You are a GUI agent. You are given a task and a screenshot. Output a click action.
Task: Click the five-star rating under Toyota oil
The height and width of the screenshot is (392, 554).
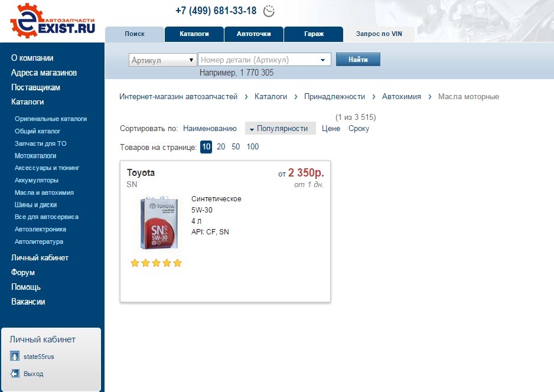tap(156, 263)
